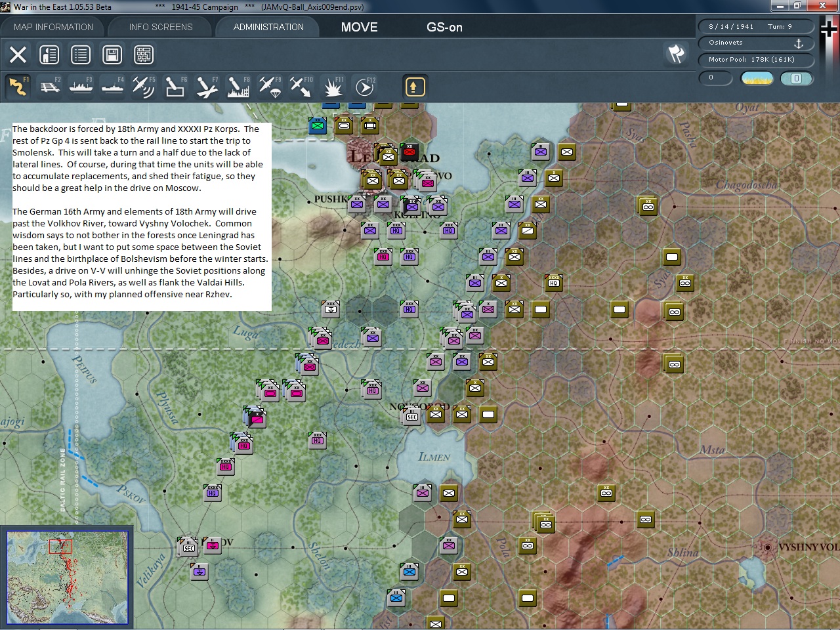Click the floppy disk save game icon
The height and width of the screenshot is (630, 840).
[x=112, y=54]
